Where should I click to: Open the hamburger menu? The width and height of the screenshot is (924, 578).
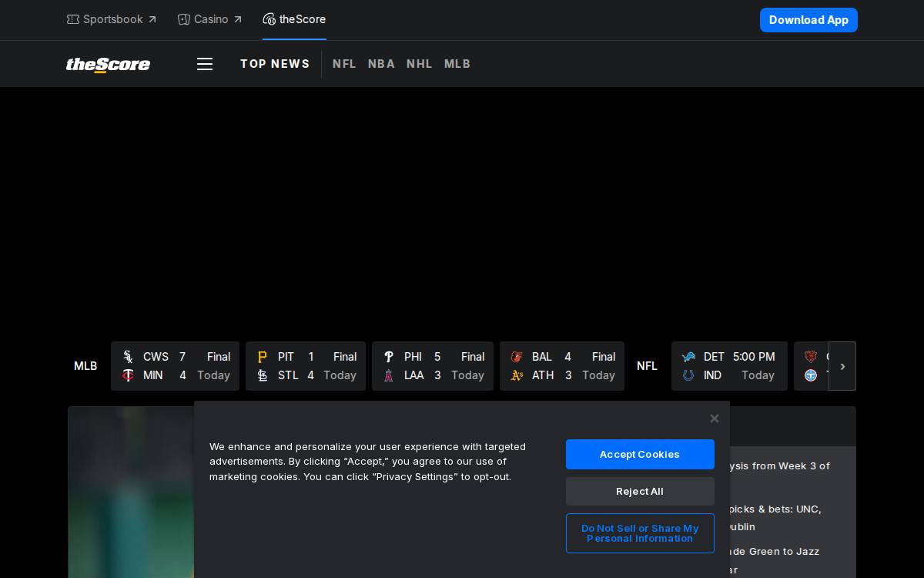point(205,64)
